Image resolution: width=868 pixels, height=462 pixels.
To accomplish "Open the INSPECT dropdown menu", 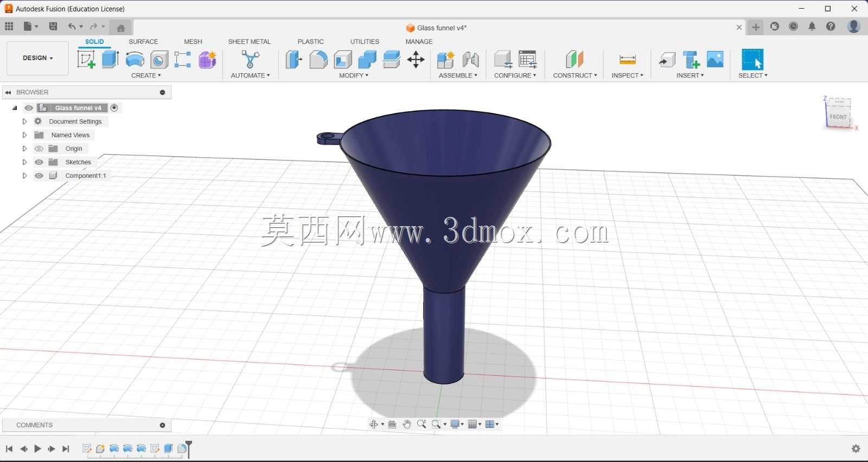I will (627, 75).
